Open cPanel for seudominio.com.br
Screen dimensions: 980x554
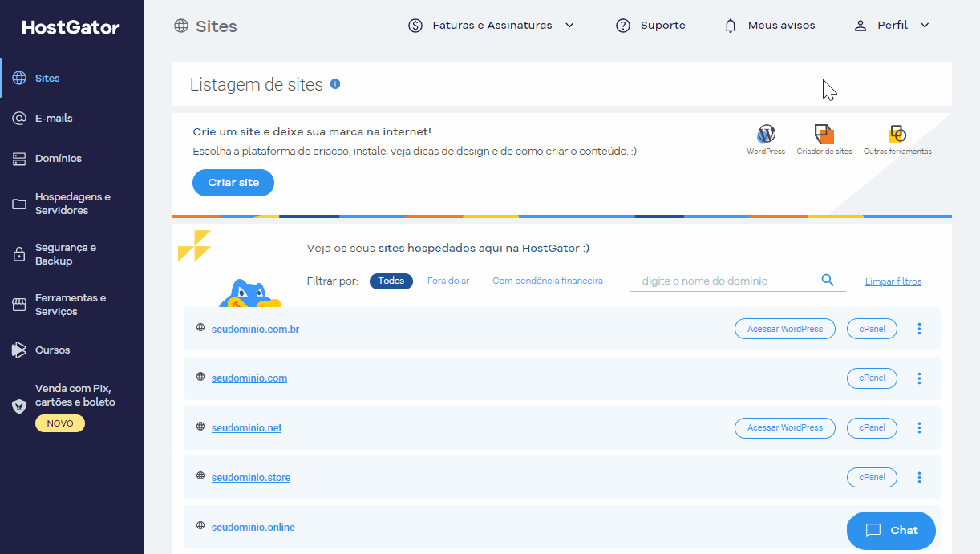click(872, 329)
